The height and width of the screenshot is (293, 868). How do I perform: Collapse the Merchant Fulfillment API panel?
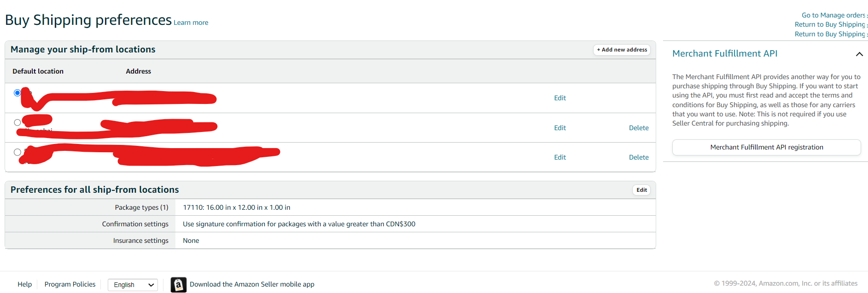(859, 54)
